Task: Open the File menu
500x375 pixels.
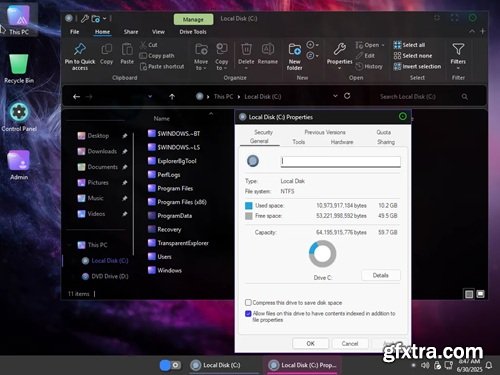Action: 75,32
